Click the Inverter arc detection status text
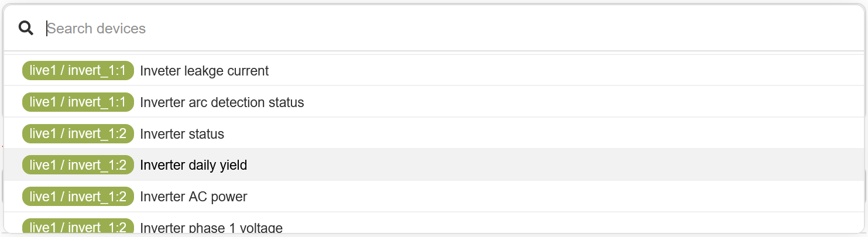The image size is (868, 237). pyautogui.click(x=222, y=102)
